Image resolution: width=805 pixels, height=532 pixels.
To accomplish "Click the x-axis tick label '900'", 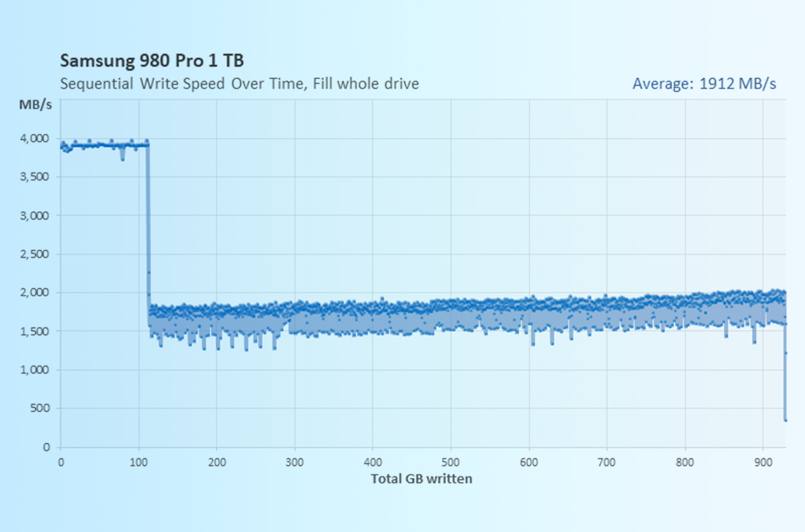I will pyautogui.click(x=763, y=462).
